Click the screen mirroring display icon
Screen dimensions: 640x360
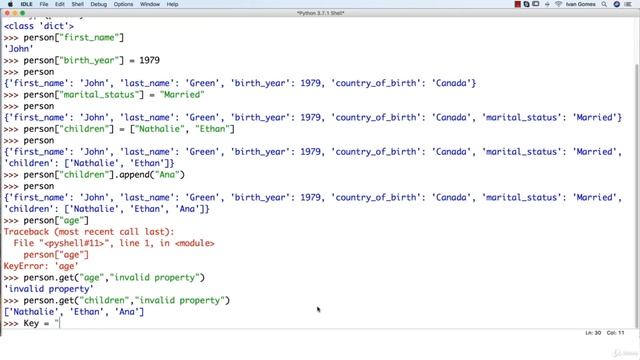click(536, 4)
